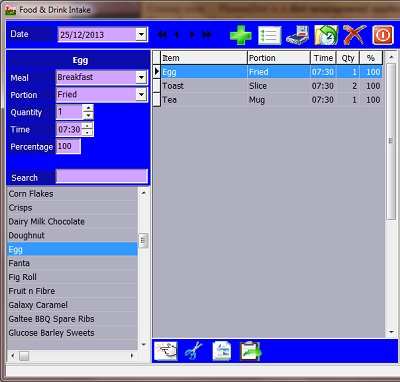Sort by the Time column header
The image size is (400, 382).
click(323, 58)
